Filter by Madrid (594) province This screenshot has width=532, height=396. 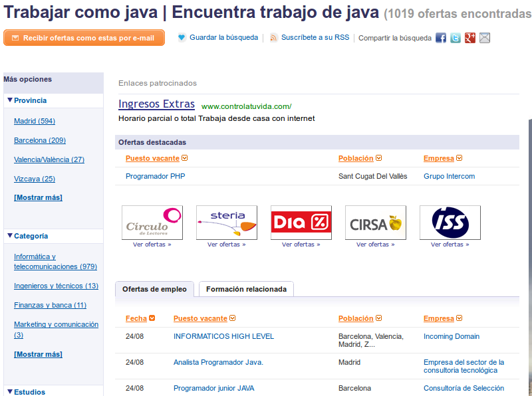[35, 121]
